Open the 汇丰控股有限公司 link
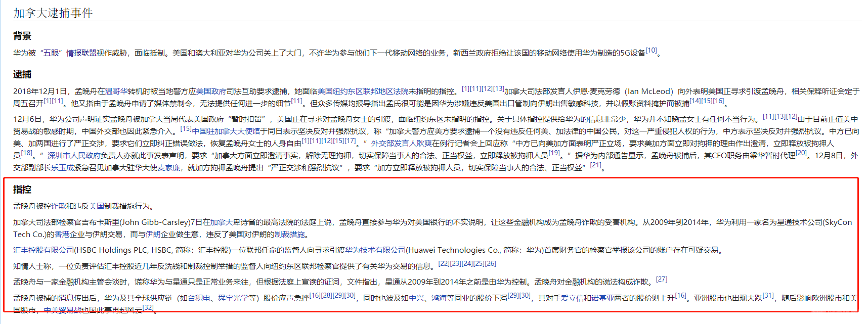The height and width of the screenshot is (324, 868). [x=44, y=250]
